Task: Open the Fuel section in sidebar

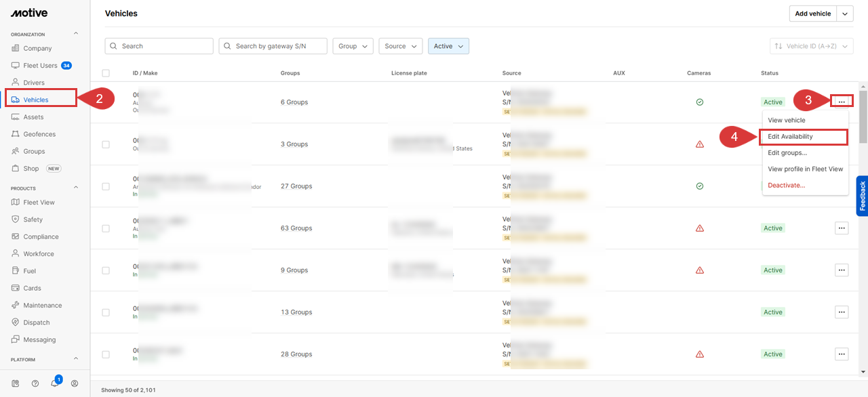Action: [x=29, y=271]
